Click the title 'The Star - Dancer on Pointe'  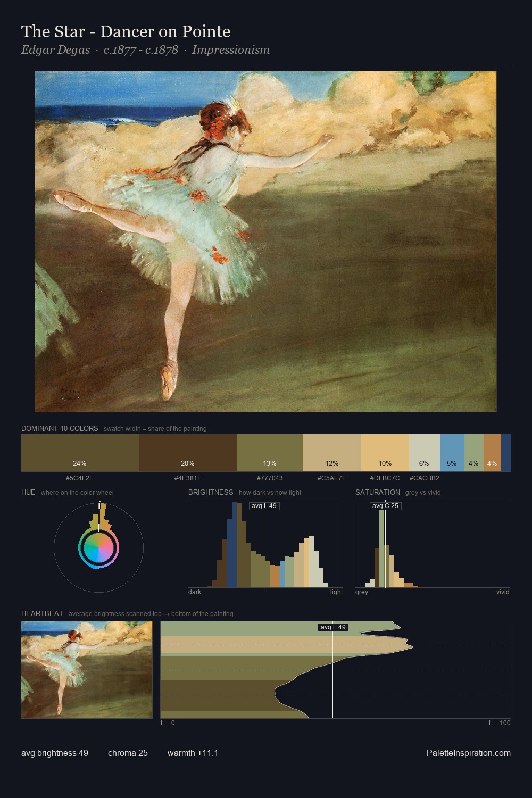pyautogui.click(x=126, y=32)
